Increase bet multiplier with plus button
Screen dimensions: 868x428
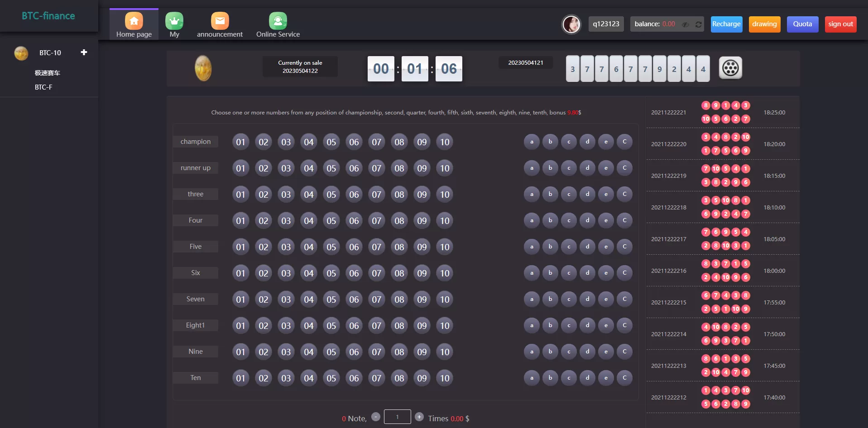(419, 417)
